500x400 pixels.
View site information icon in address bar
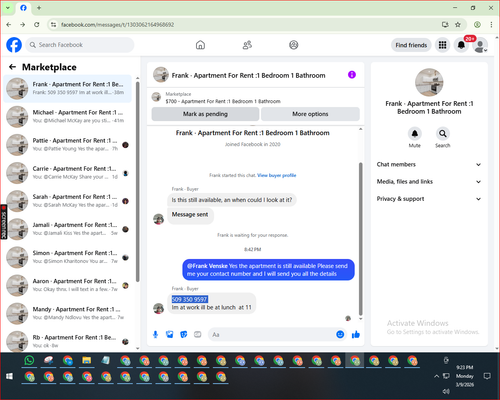tap(53, 25)
